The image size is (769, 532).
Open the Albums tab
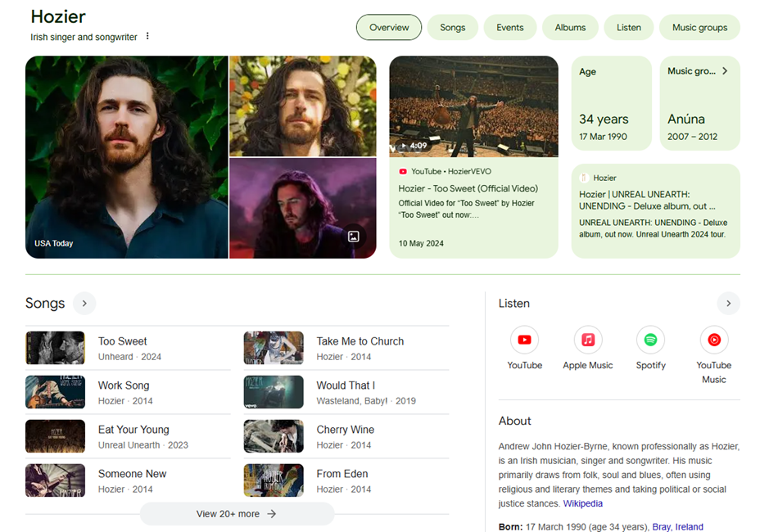click(570, 28)
